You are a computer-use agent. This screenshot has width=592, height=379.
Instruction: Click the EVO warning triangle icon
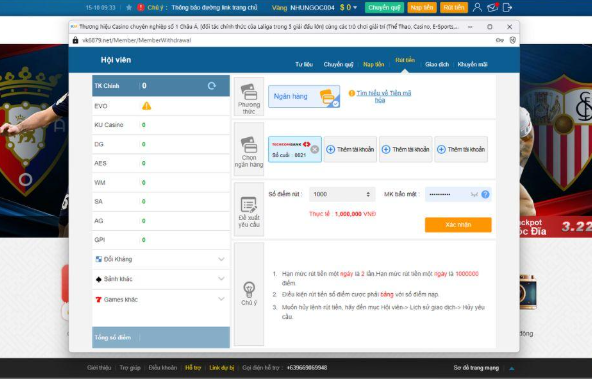pyautogui.click(x=146, y=106)
